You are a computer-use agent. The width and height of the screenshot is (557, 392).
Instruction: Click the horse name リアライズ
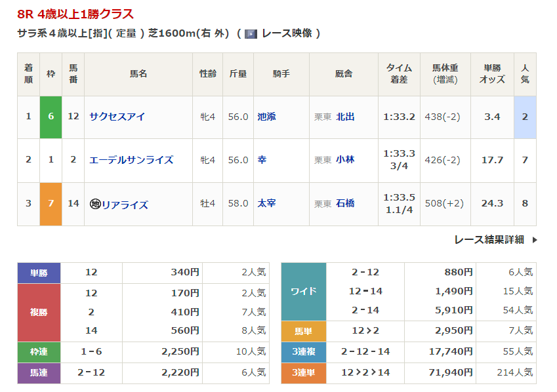click(124, 204)
